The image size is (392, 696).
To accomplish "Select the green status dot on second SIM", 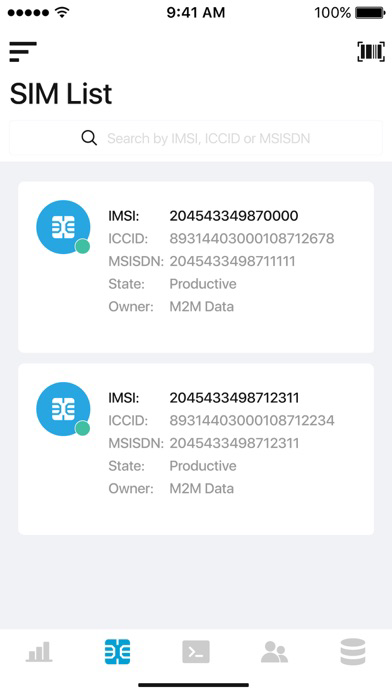I will point(83,428).
